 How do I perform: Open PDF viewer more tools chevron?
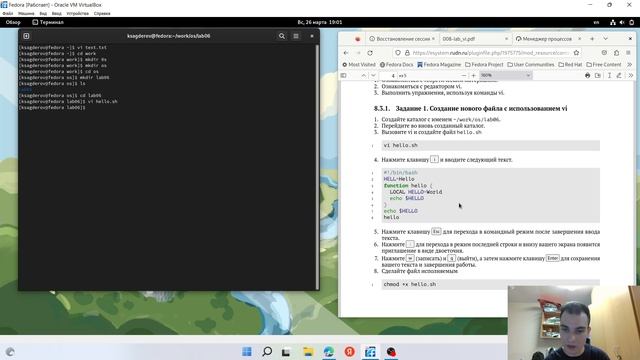pos(631,76)
